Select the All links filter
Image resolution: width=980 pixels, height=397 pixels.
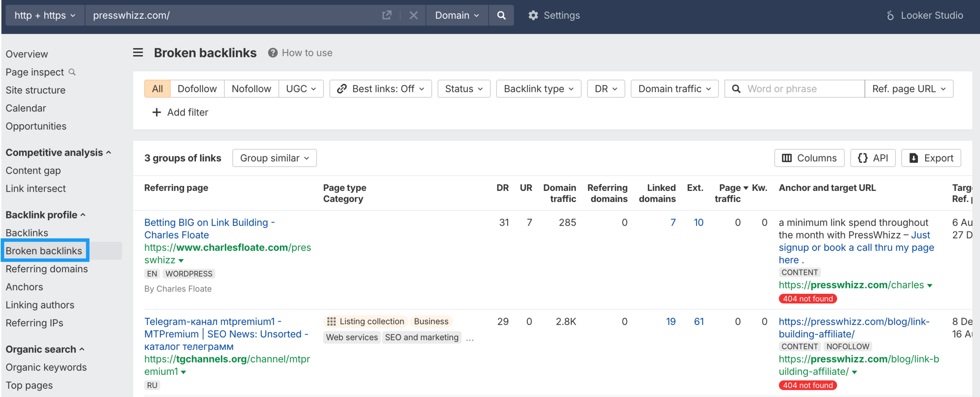coord(157,89)
